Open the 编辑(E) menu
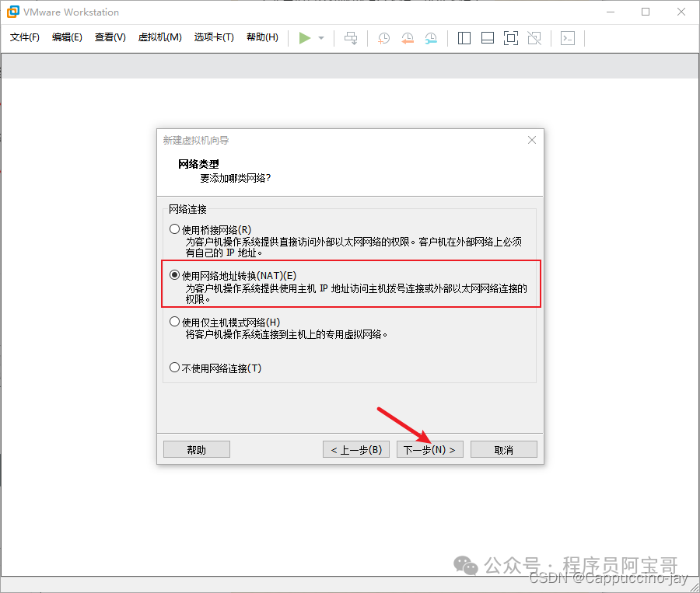The height and width of the screenshot is (593, 700). (67, 37)
